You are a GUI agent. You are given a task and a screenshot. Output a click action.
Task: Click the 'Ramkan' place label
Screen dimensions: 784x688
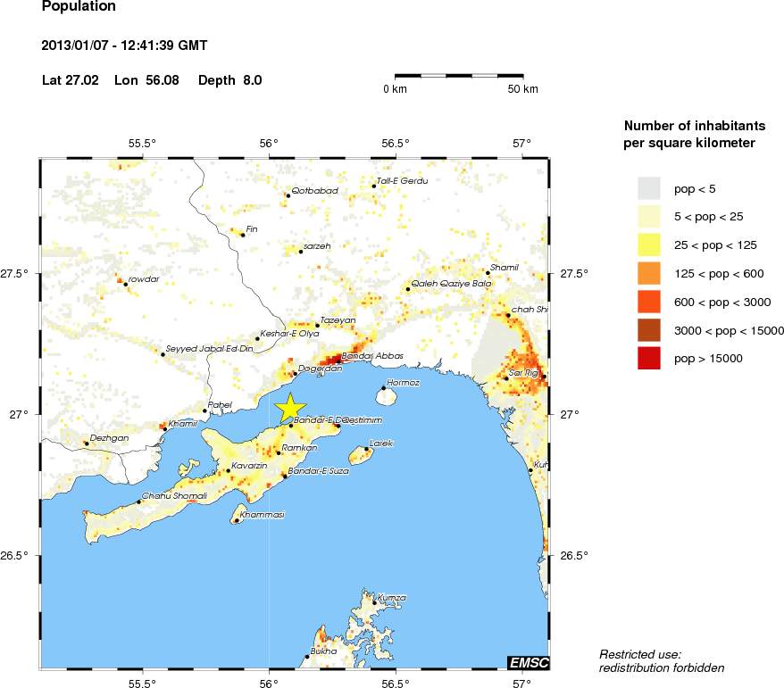pyautogui.click(x=299, y=448)
